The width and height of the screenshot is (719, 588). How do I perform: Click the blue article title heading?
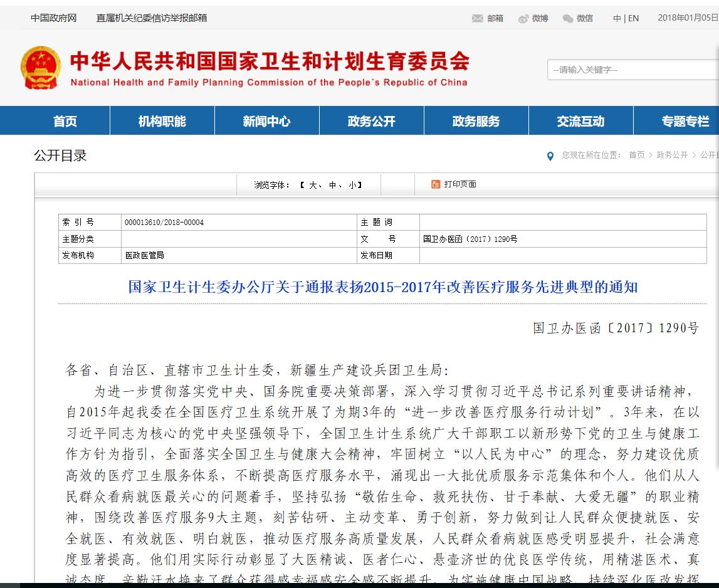click(383, 287)
